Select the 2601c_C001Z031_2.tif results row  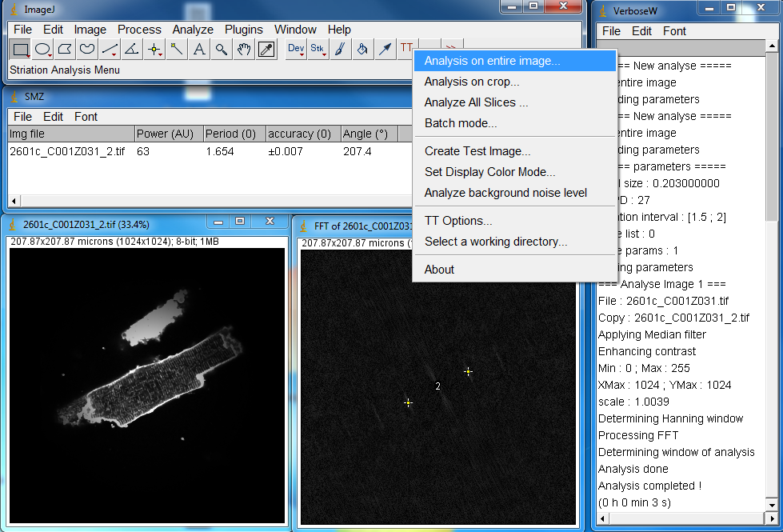(67, 151)
